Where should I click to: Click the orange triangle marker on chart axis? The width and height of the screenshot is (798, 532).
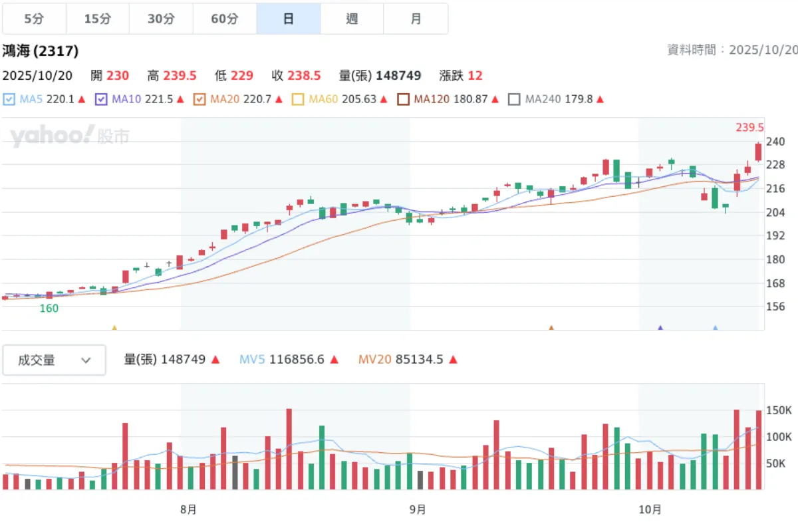551,328
